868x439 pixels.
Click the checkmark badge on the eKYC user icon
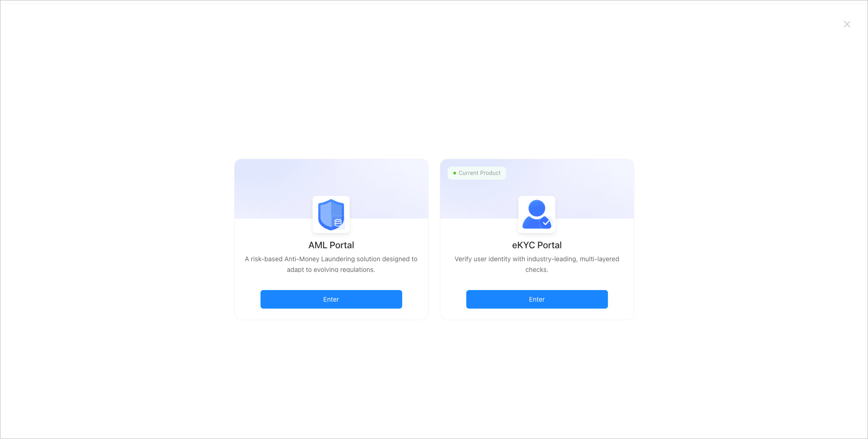pos(546,223)
